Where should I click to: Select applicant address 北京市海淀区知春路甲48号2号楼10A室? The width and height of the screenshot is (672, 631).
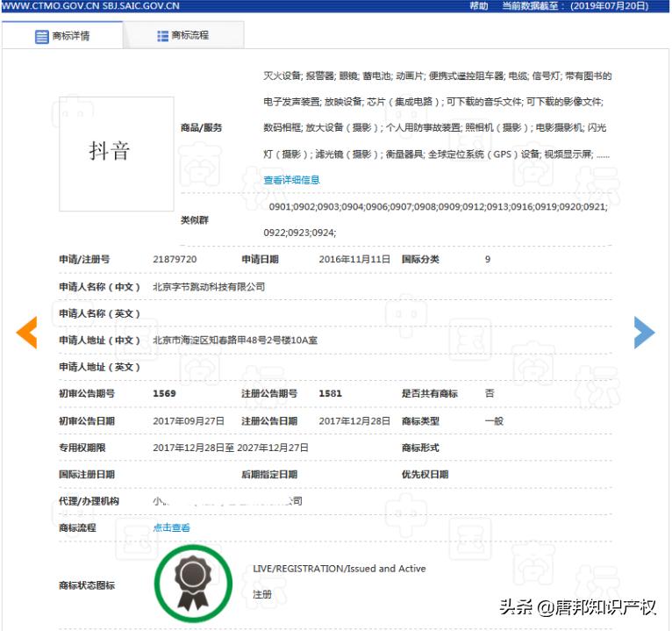pyautogui.click(x=235, y=341)
